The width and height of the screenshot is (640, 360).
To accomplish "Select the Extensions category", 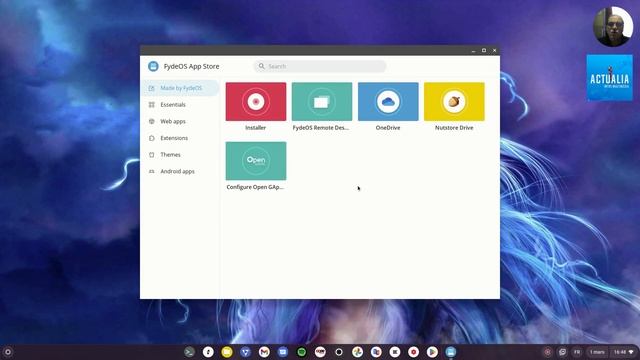I will pyautogui.click(x=180, y=138).
